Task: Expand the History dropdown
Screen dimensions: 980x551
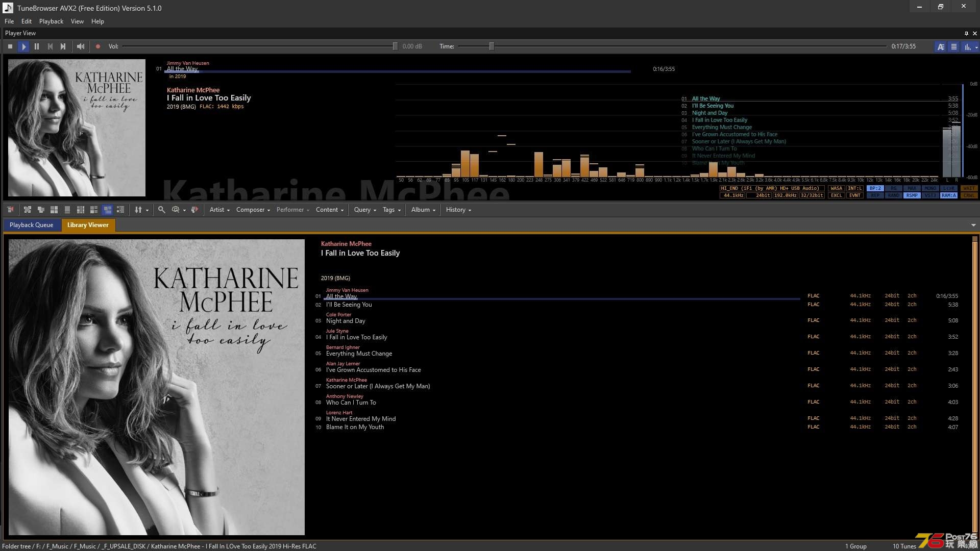Action: (x=458, y=210)
